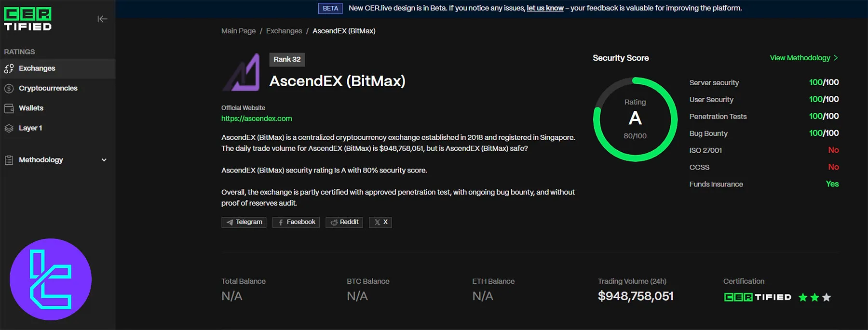This screenshot has width=868, height=330.
Task: Click the Cryptocurrencies dollar icon
Action: click(x=9, y=89)
